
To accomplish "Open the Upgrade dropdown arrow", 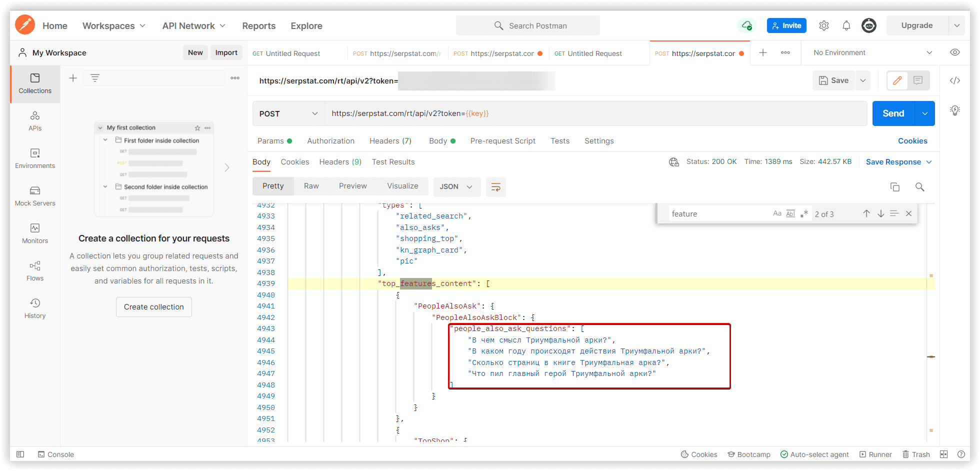I will coord(956,25).
